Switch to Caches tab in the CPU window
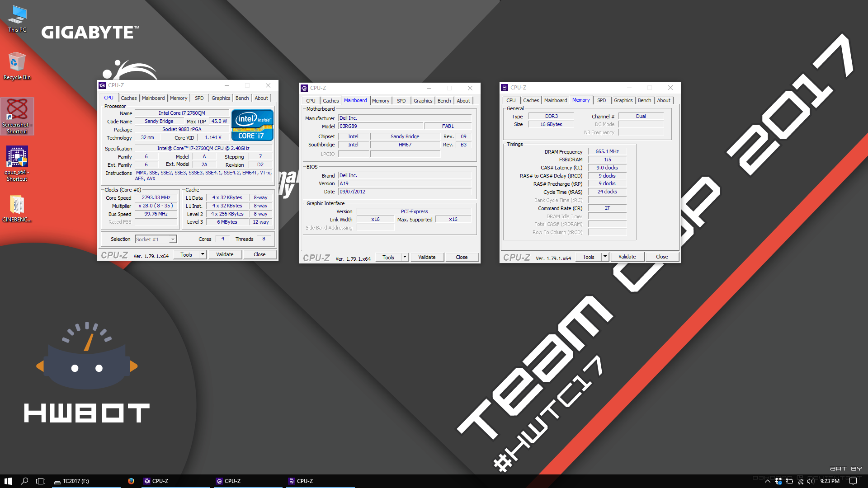 click(128, 98)
